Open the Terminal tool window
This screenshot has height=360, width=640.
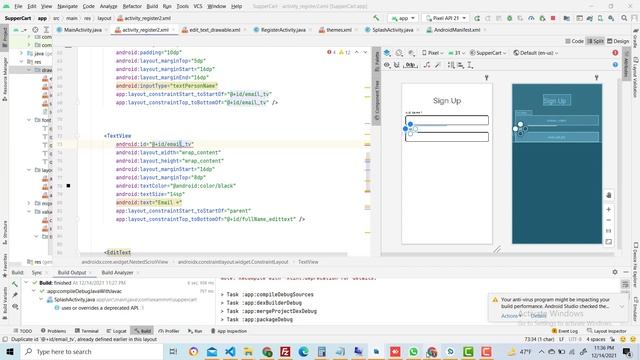87,331
